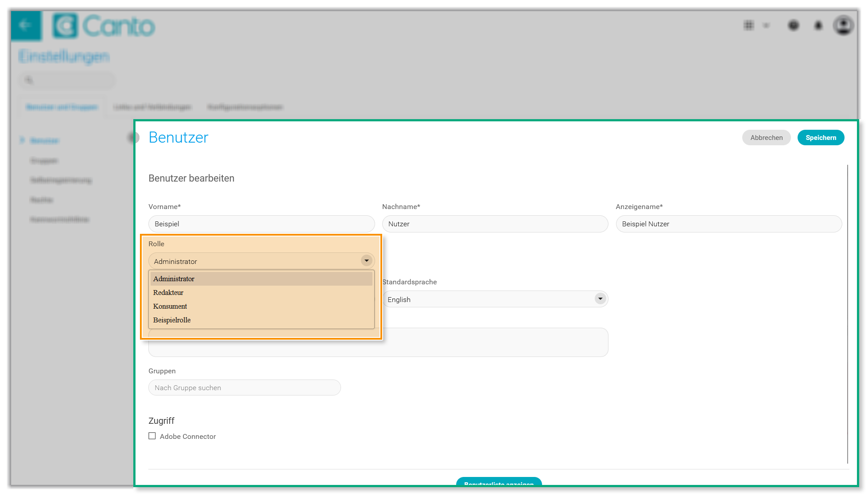The height and width of the screenshot is (496, 868).
Task: Focus the Anzeigename field
Action: coord(728,224)
